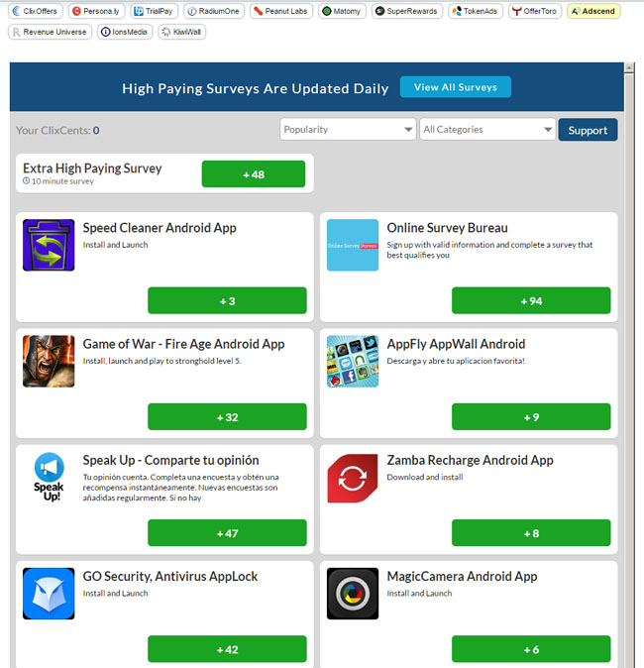
Task: Click the AppFly AppWall app collage icon
Action: [x=353, y=362]
